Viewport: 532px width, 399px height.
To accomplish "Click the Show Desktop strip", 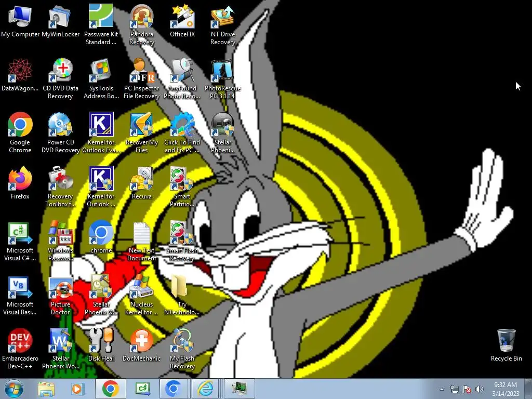I will 528,389.
